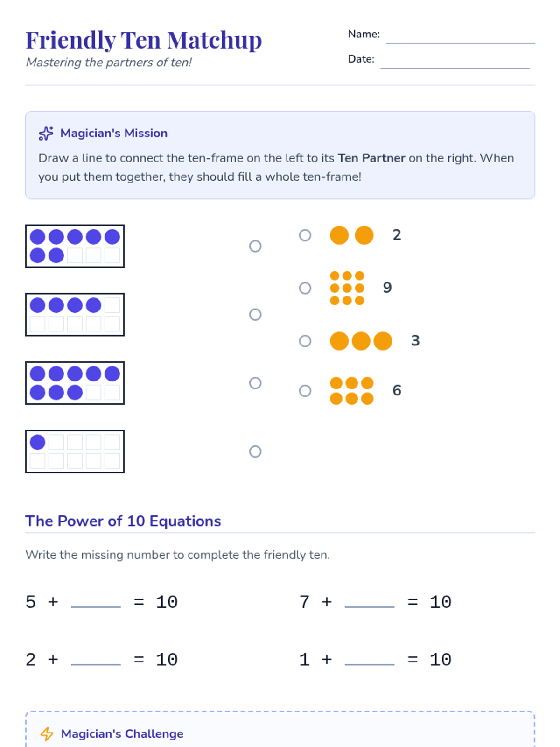Click the blank in 7 + ___ = 10
Screen dimensions: 560x747
(x=370, y=602)
